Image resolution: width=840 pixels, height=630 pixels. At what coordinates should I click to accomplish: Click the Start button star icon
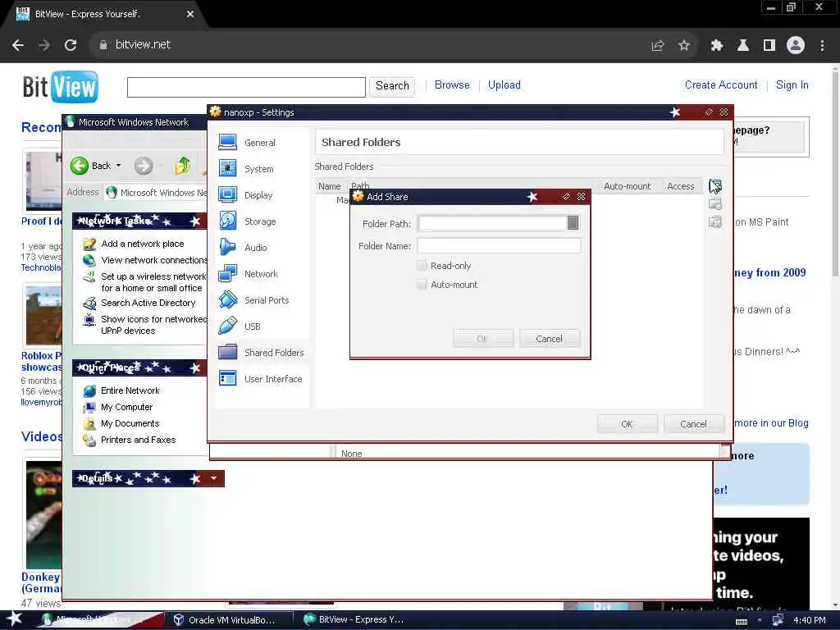tap(15, 619)
